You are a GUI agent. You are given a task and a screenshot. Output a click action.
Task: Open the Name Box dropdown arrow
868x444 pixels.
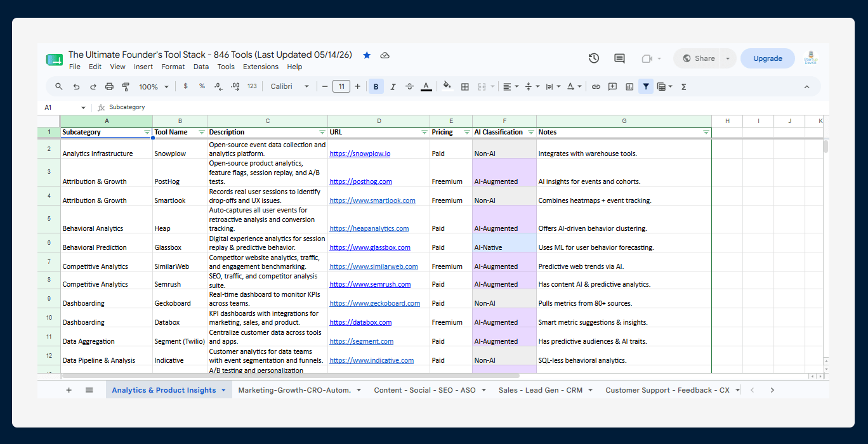(83, 108)
